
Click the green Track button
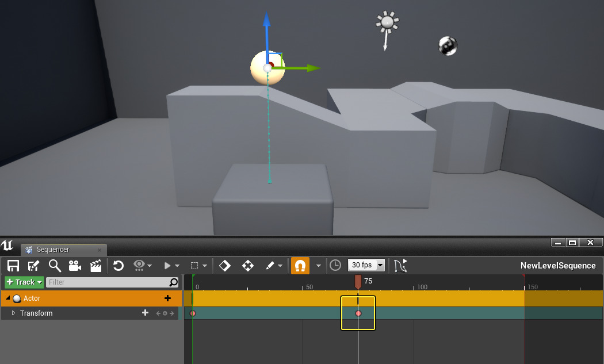pos(24,282)
